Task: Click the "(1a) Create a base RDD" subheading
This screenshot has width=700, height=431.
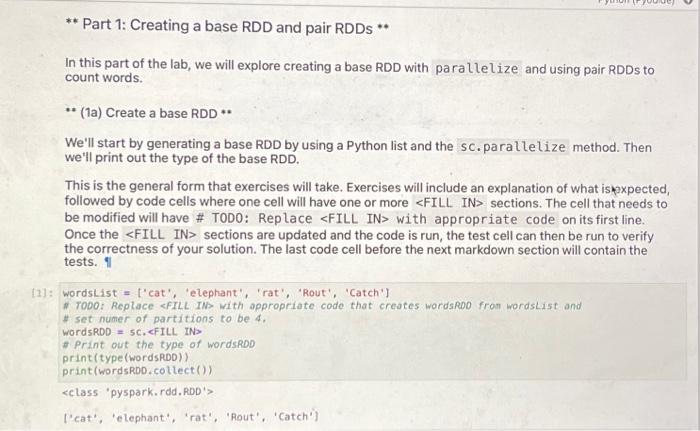Action: pyautogui.click(x=148, y=113)
